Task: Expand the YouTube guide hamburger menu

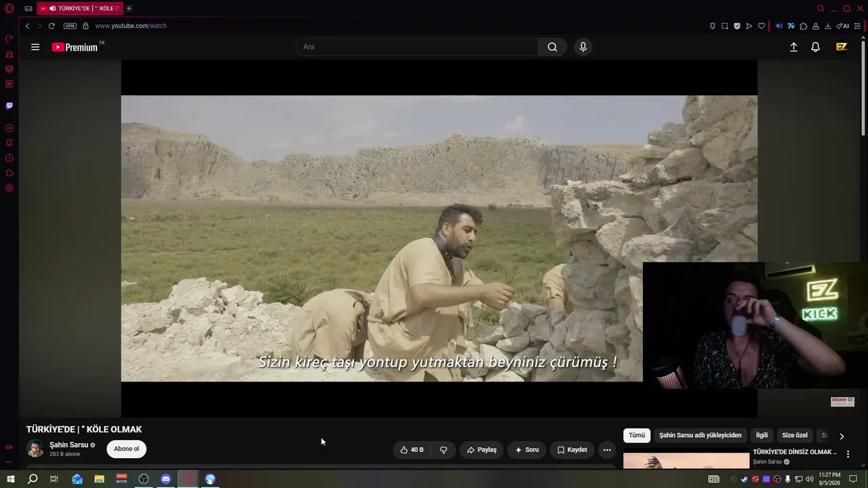Action: 35,47
